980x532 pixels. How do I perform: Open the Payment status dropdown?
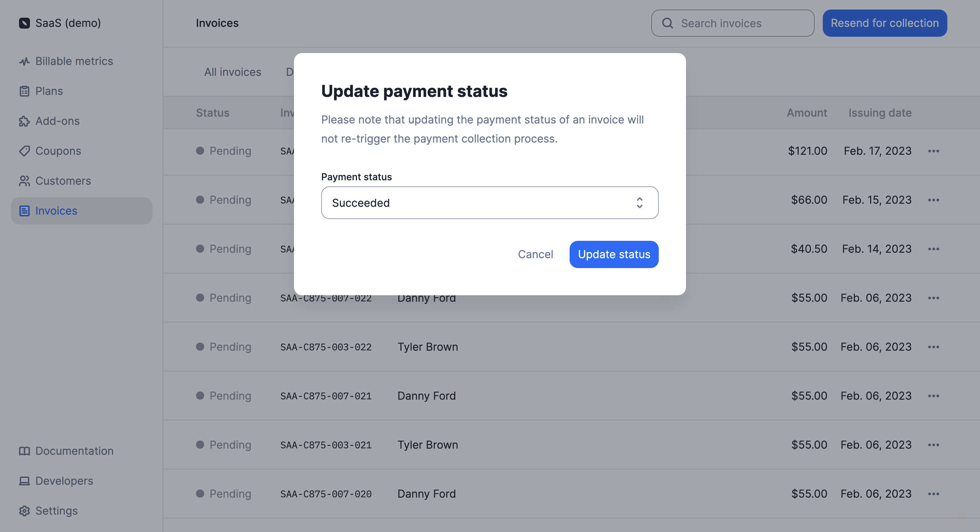point(489,203)
